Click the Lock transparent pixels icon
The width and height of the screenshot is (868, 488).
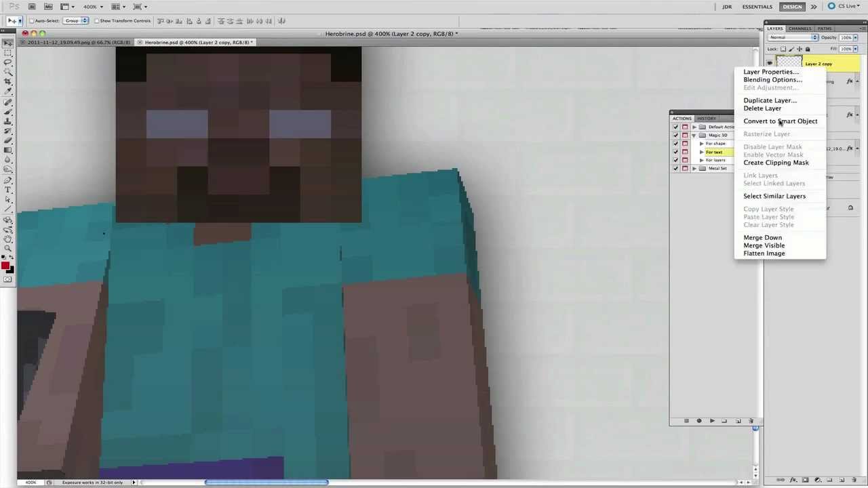click(783, 49)
